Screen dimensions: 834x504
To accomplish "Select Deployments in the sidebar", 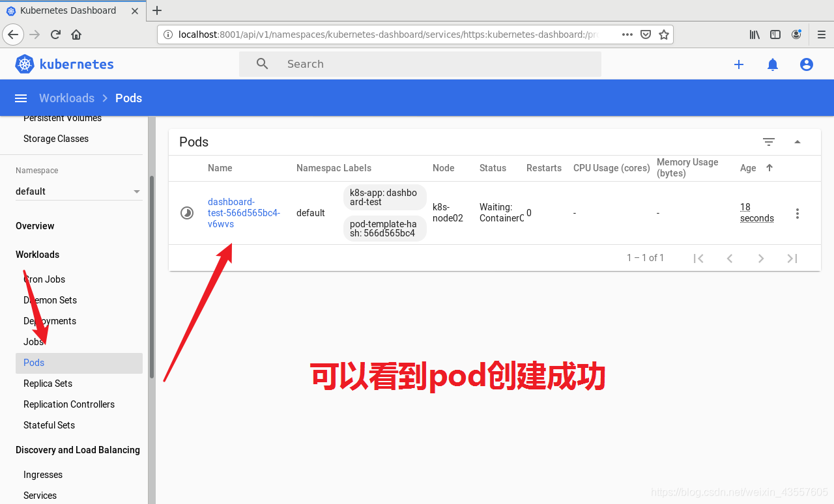I will tap(50, 321).
